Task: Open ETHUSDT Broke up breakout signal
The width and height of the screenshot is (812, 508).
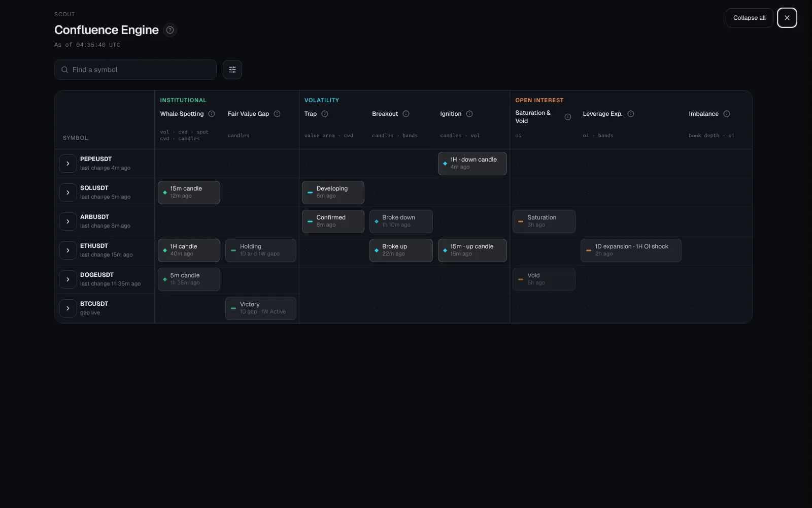Action: 401,250
